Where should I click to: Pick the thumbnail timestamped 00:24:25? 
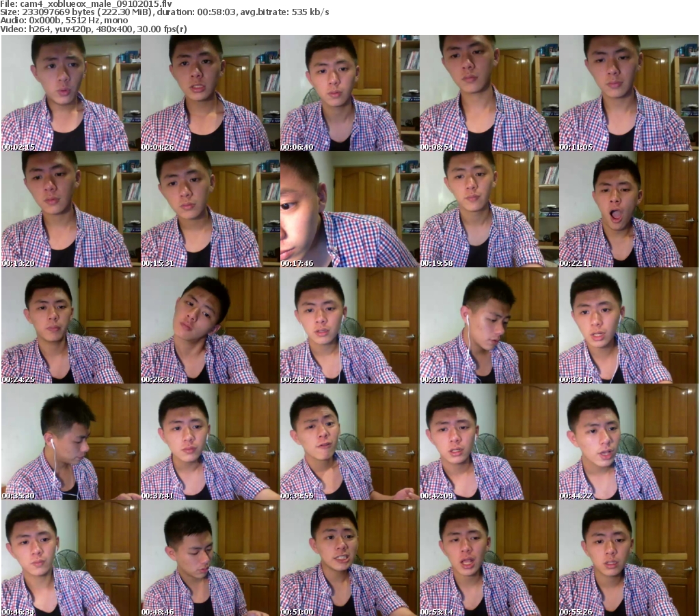coord(71,325)
